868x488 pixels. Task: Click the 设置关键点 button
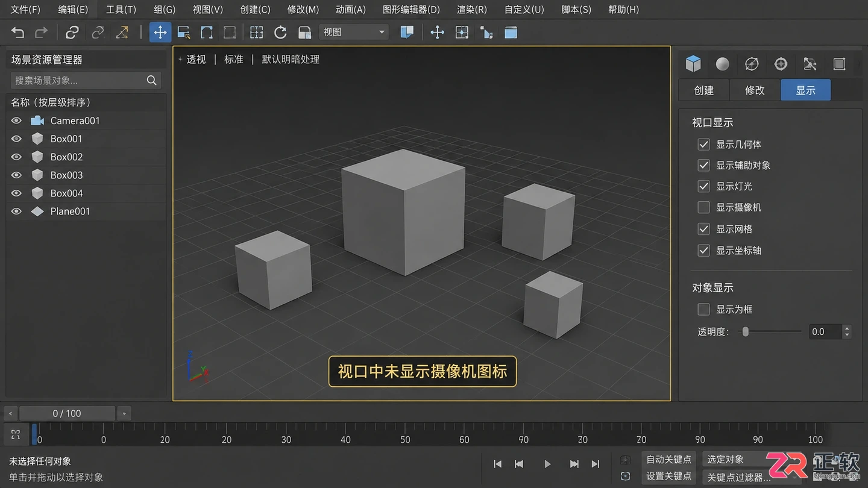tap(668, 477)
